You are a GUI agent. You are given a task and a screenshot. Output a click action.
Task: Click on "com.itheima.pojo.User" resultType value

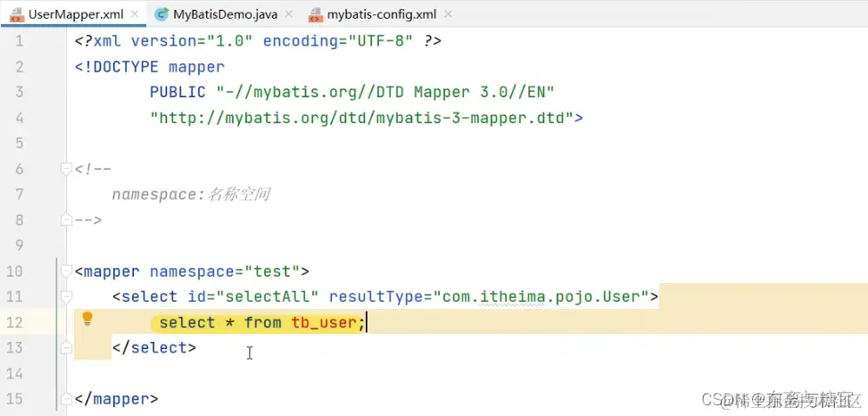(541, 297)
